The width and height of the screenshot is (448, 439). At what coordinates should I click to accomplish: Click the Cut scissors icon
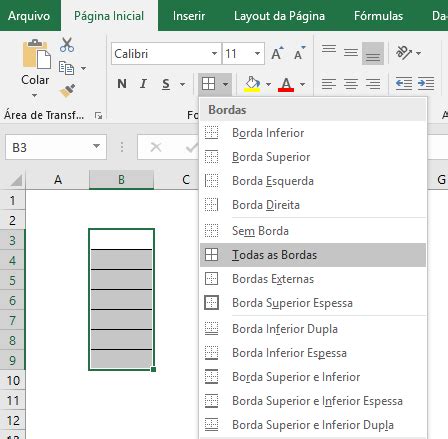(x=67, y=45)
